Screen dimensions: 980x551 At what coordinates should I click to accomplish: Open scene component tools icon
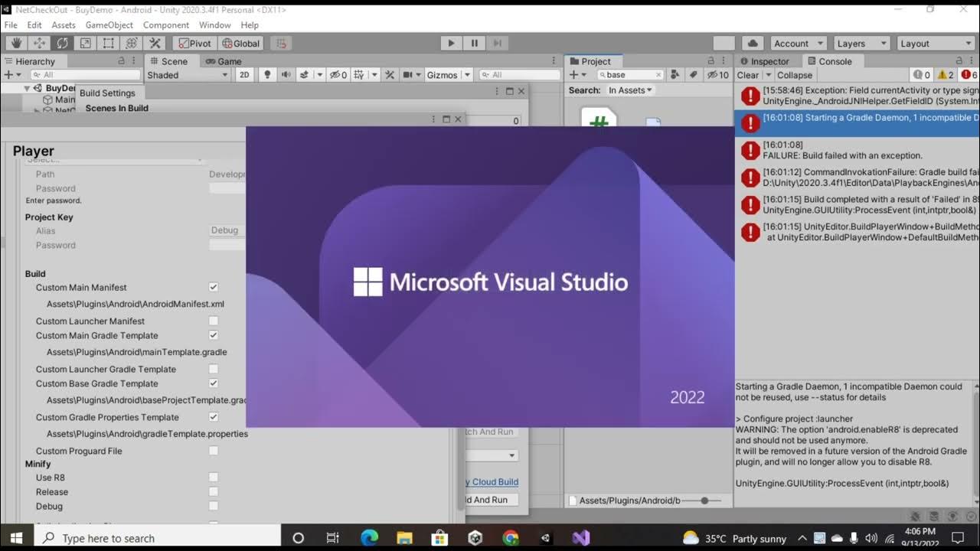390,75
